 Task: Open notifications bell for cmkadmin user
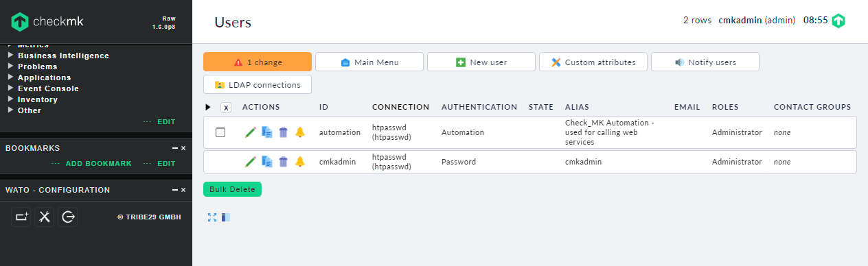(x=300, y=162)
